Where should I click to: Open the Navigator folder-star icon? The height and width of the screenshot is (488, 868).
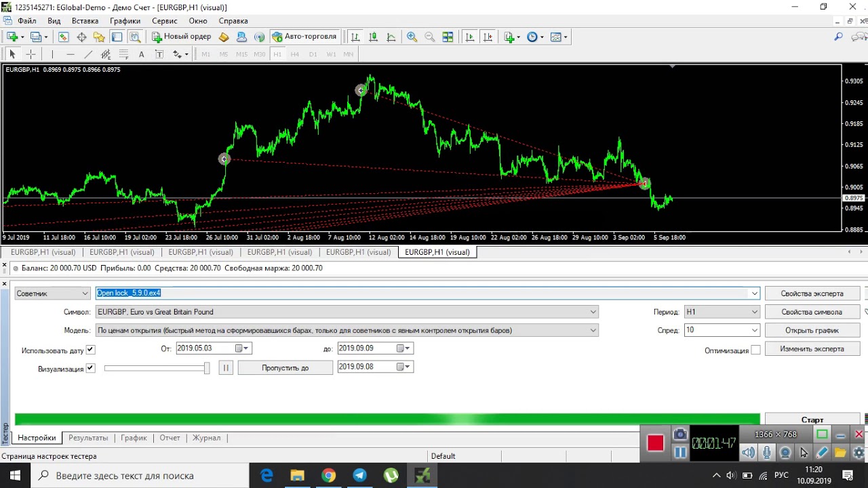[99, 37]
